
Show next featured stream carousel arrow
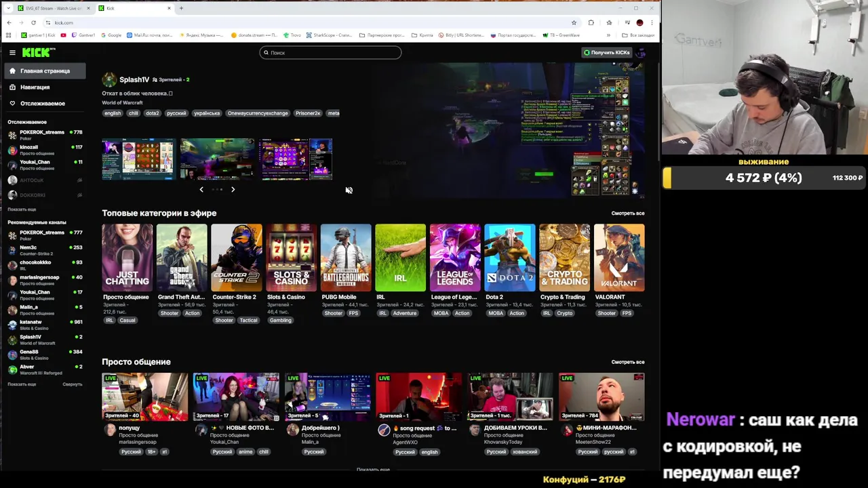pos(233,190)
